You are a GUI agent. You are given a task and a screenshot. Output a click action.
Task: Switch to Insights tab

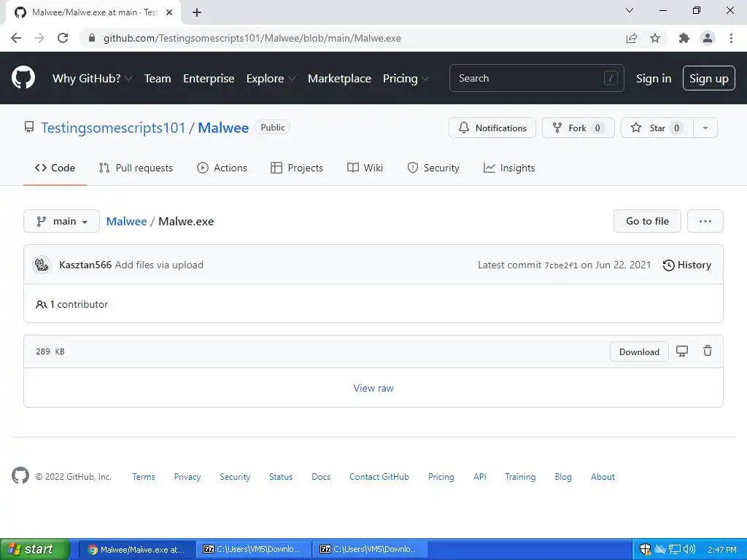pos(508,168)
